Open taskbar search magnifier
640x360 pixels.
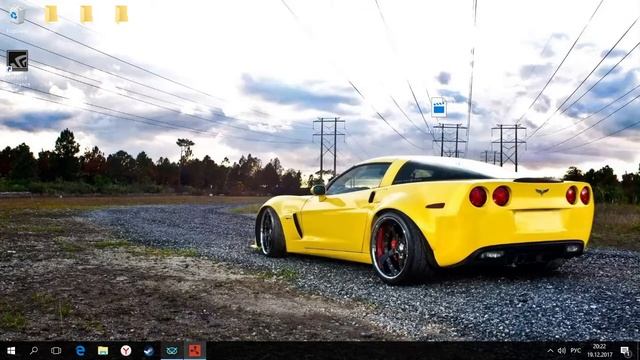[x=34, y=351]
